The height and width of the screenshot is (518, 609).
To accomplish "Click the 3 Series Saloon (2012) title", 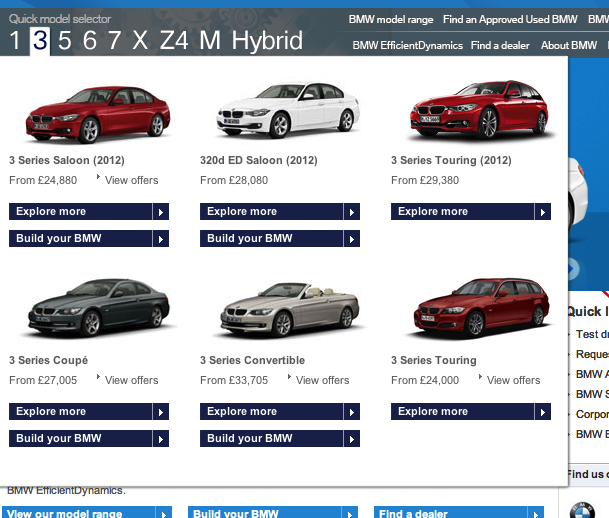I will pos(67,160).
